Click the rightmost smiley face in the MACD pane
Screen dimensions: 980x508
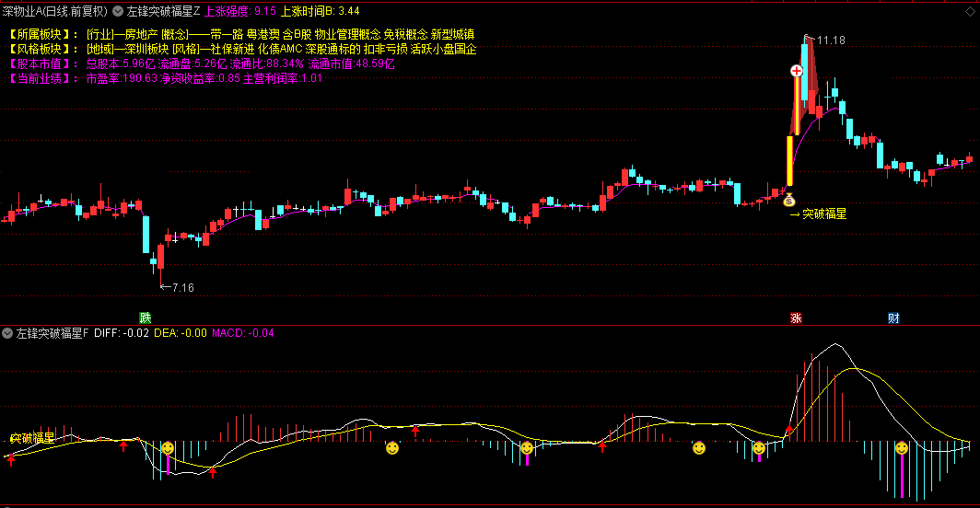(x=901, y=448)
